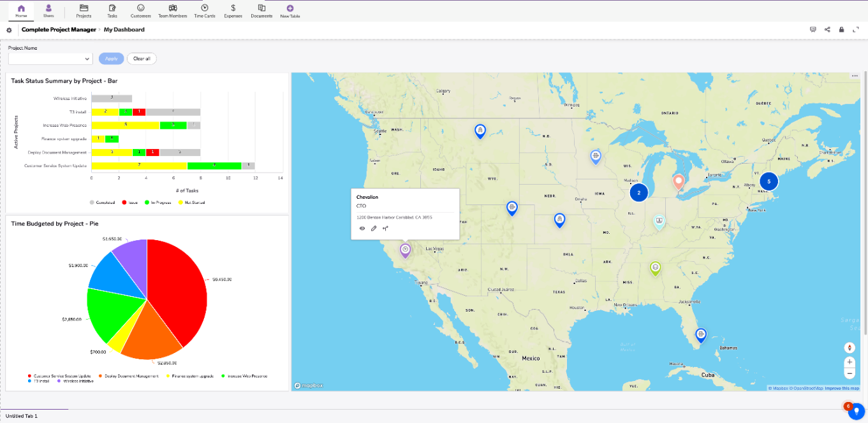Screen dimensions: 868x423
Task: Toggle Issue series in bar legend
Action: click(130, 203)
